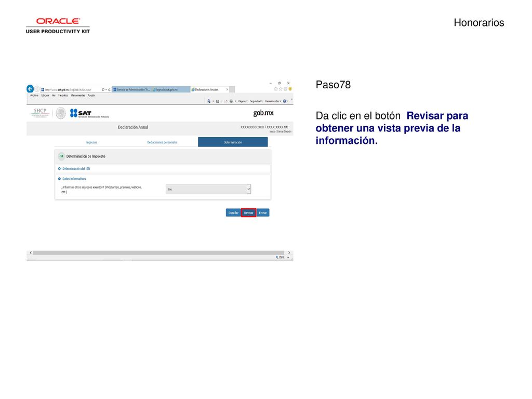Click the browser Home icon
The height and width of the screenshot is (399, 532).
click(276, 89)
